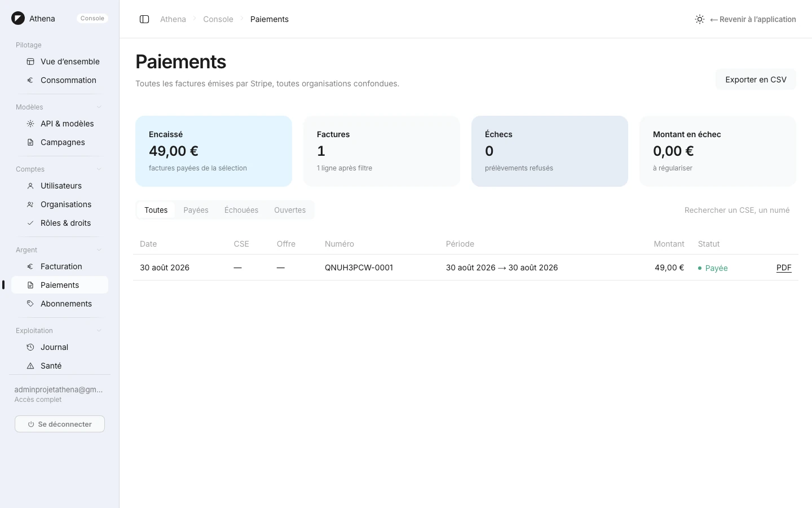
Task: Open the PDF link for invoice QNUH3PCW-0001
Action: click(784, 268)
